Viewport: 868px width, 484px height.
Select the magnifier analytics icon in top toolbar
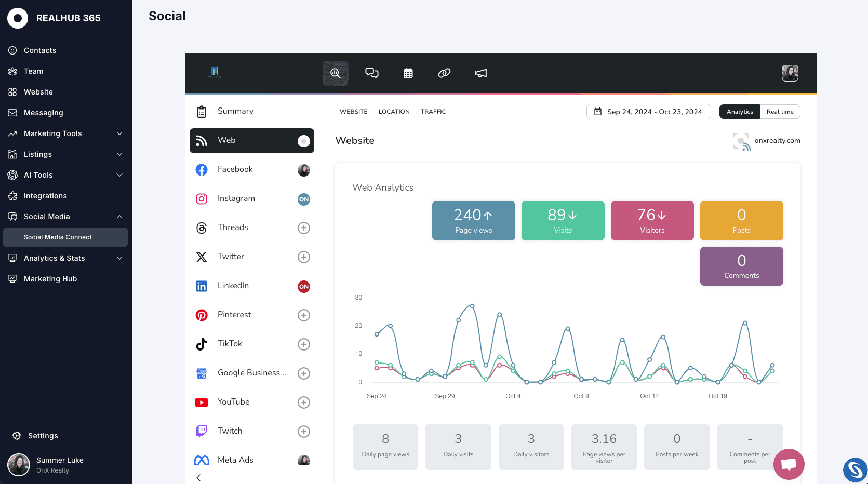335,73
